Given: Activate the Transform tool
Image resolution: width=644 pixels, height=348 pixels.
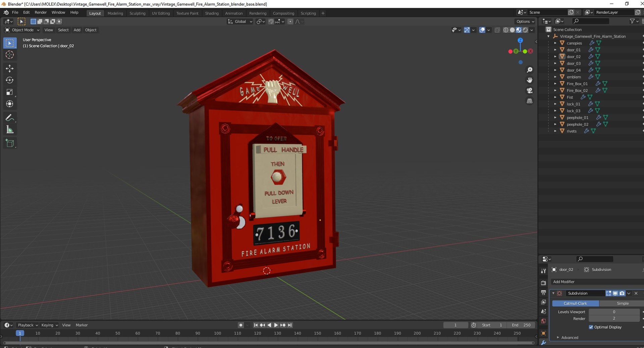Looking at the screenshot, I should point(10,104).
